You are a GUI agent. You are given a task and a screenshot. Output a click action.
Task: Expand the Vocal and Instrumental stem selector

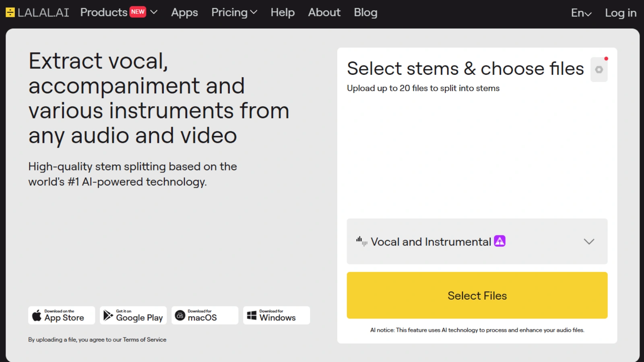[x=589, y=241]
